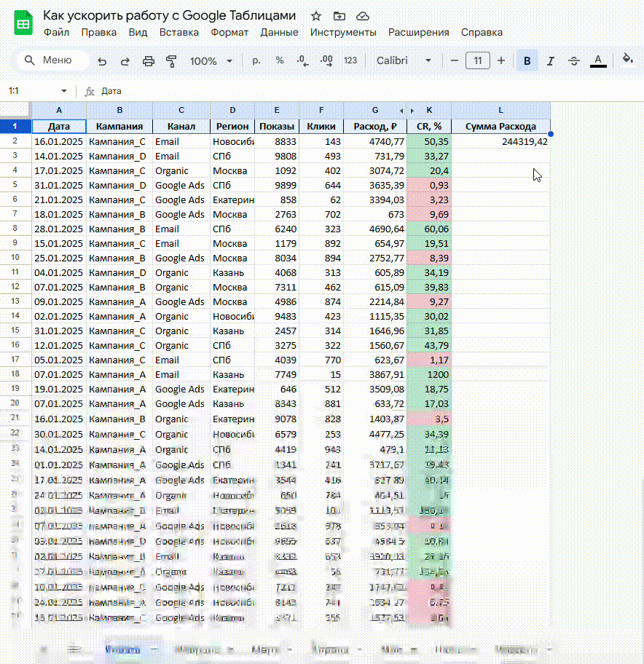Select the Регион header cell
This screenshot has height=664, width=644.
click(x=232, y=126)
